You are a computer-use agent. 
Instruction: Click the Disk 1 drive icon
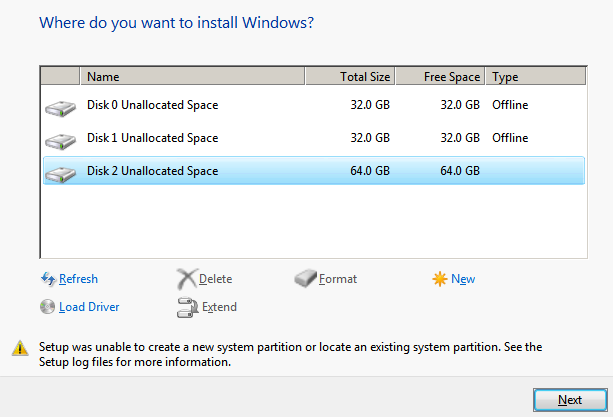tap(60, 141)
